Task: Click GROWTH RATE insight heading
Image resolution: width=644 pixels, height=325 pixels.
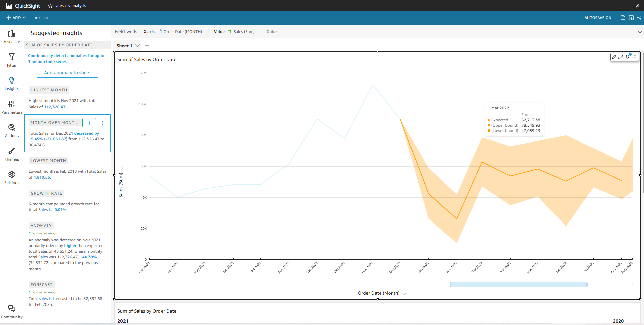Action: (46, 193)
